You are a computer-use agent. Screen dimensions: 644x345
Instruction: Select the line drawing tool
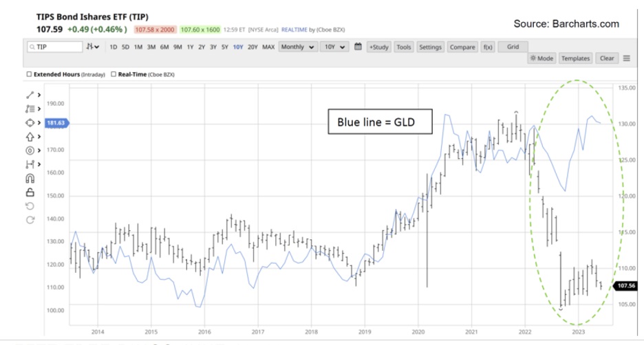tap(30, 94)
